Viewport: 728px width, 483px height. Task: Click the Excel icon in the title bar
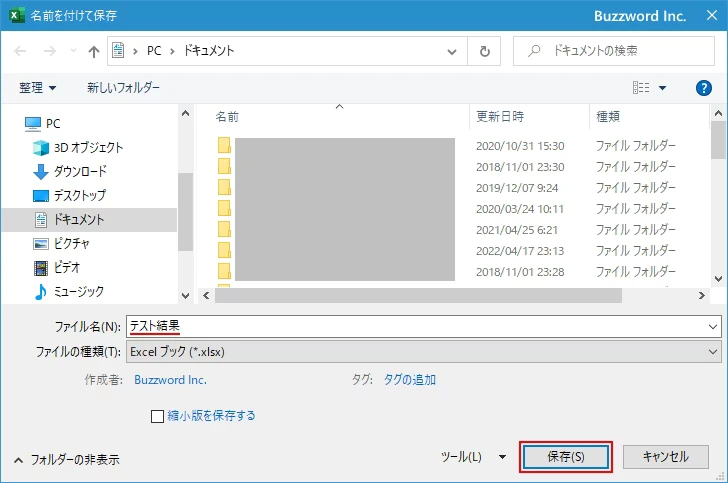pos(16,15)
